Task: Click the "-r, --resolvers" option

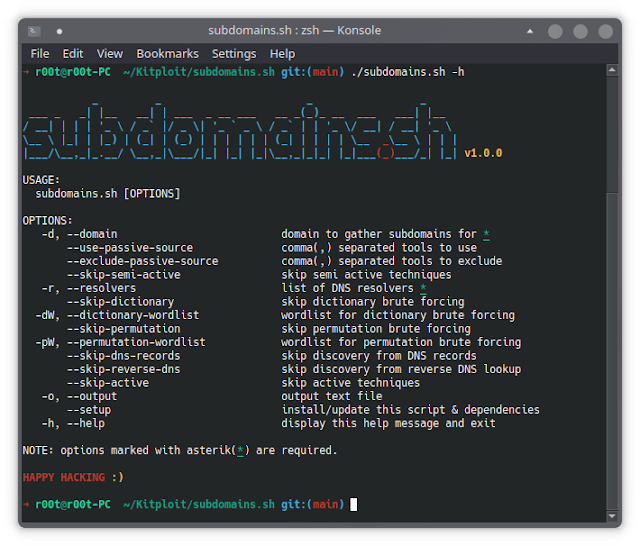Action: (89, 288)
